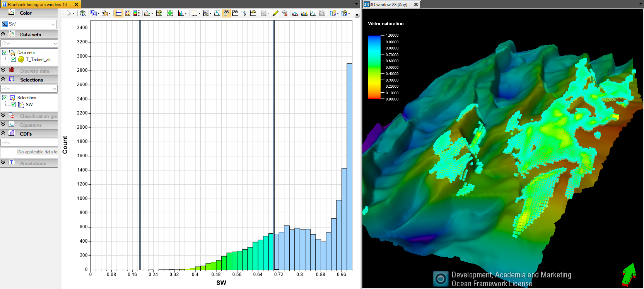
Task: Switch to Blueback histogram window 10 tab
Action: (x=37, y=4)
